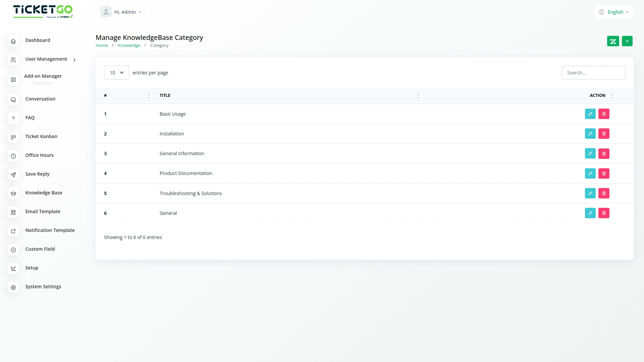Image resolution: width=644 pixels, height=362 pixels.
Task: Edit the Basic Usage category
Action: coord(590,114)
